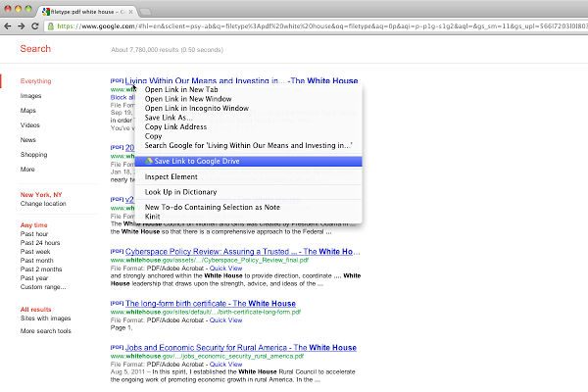Filter results by Past 24 hours
This screenshot has height=392, width=588.
40,243
